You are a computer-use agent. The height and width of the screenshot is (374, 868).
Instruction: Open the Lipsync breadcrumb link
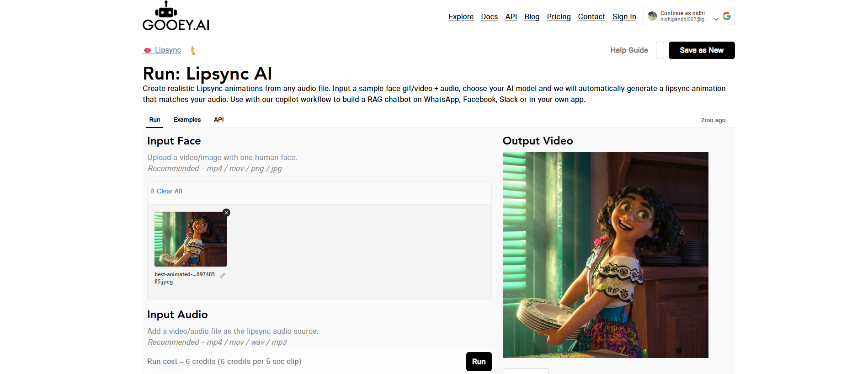point(162,50)
